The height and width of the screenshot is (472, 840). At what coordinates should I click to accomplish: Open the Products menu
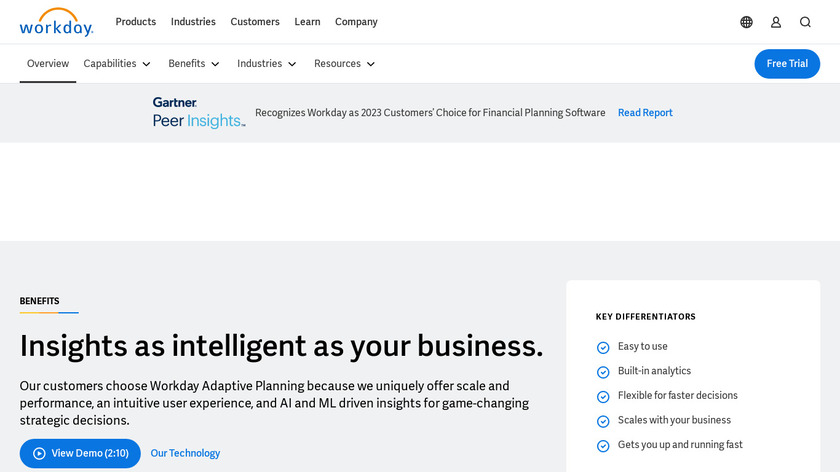tap(136, 22)
